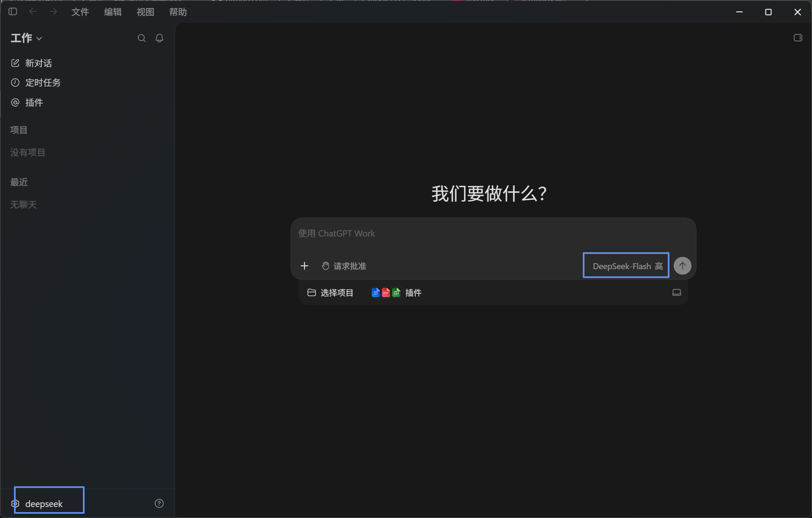Open the 视图 menu
This screenshot has height=518, width=812.
tap(145, 12)
